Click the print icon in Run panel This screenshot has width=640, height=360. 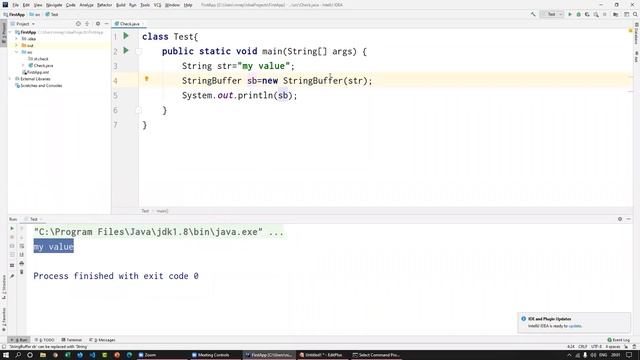click(22, 264)
